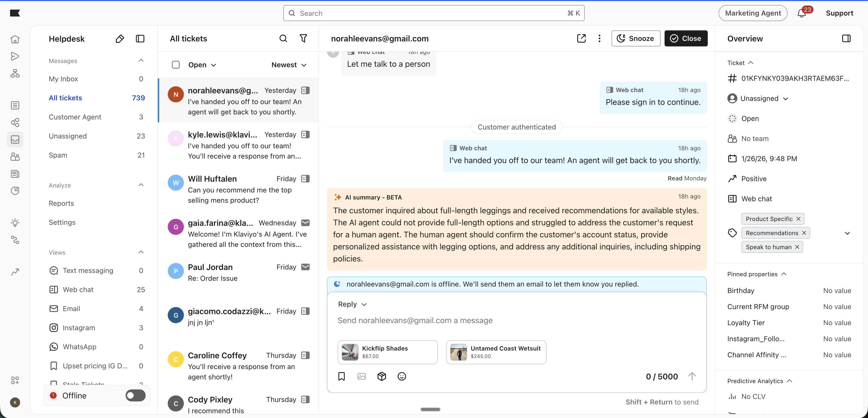Screen dimensions: 868x418
Task: Open the Reply type dropdown
Action: coord(352,304)
